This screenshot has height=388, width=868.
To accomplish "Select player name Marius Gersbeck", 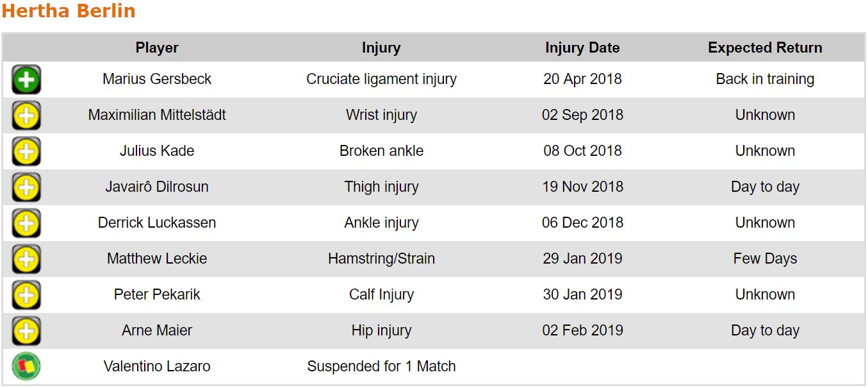I will click(x=157, y=80).
